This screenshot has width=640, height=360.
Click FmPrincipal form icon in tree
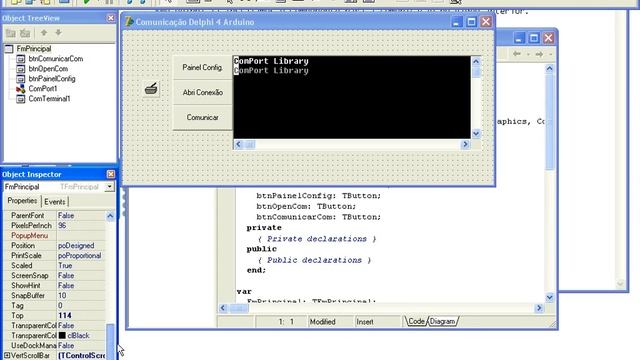tap(9, 49)
